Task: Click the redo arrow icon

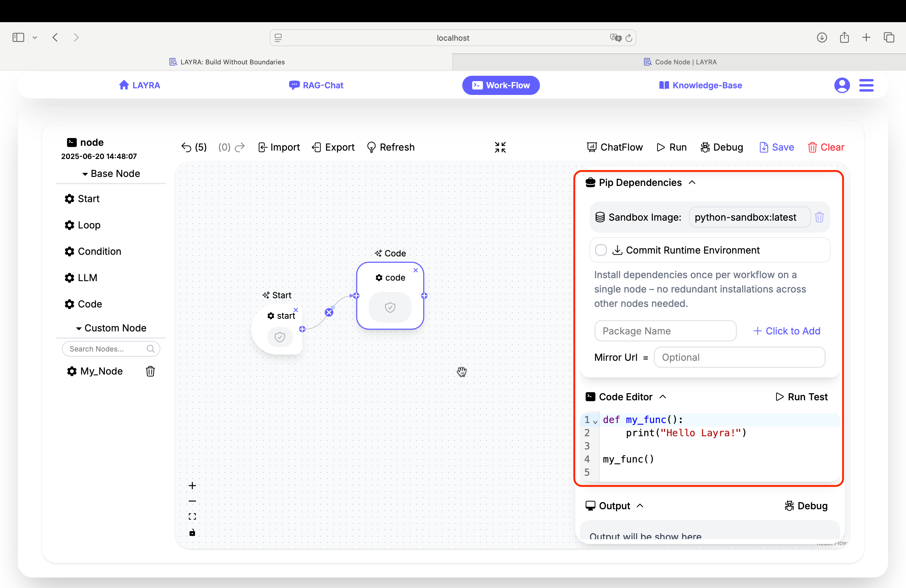Action: click(240, 147)
